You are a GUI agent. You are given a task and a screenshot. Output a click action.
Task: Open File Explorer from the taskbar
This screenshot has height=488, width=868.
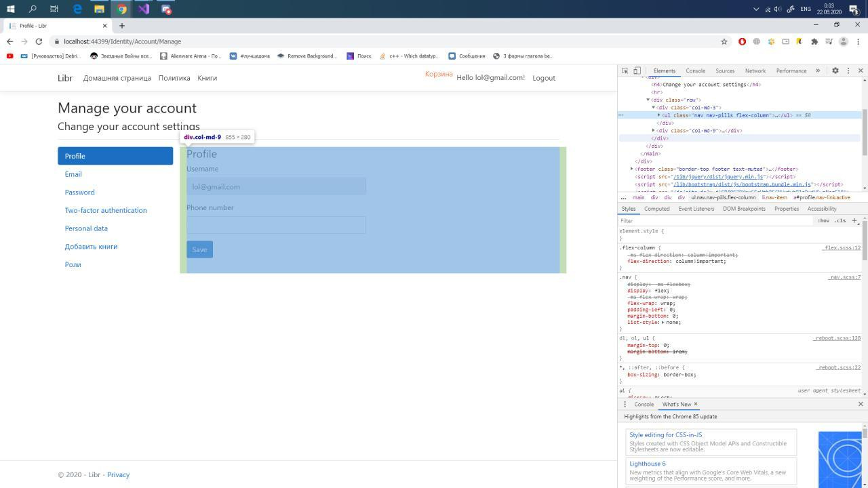point(100,9)
